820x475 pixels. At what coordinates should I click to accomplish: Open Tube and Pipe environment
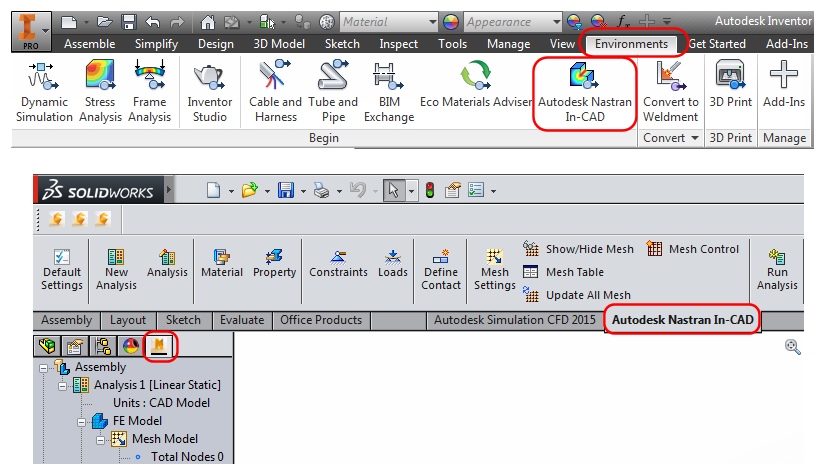coord(333,92)
